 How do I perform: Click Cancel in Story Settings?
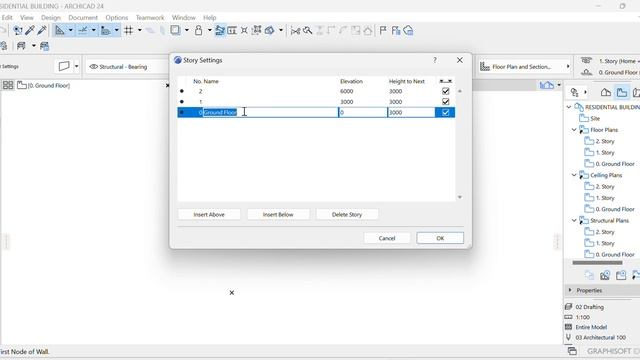tap(387, 238)
